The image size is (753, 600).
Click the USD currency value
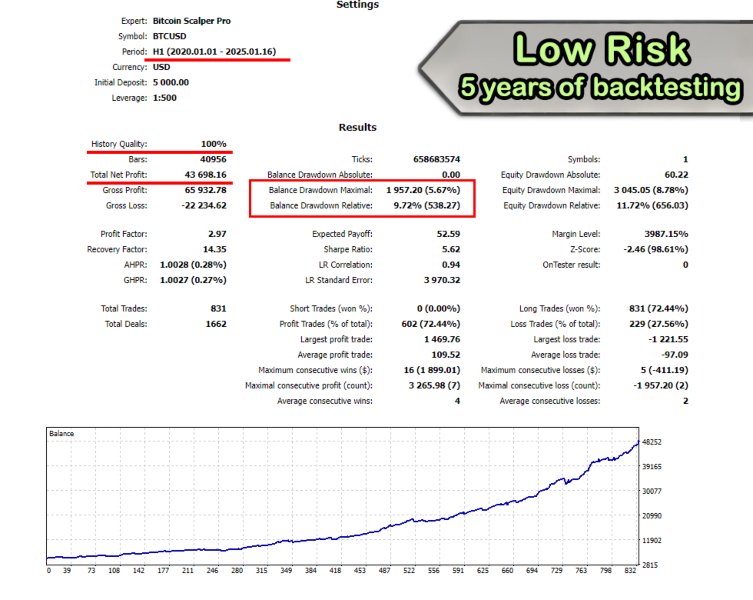coord(161,67)
